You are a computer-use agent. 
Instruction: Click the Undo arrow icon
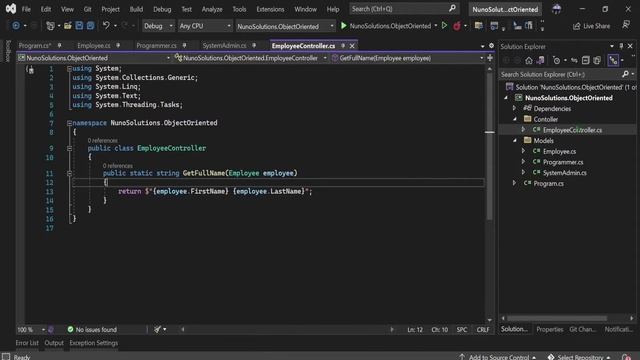[x=106, y=26]
